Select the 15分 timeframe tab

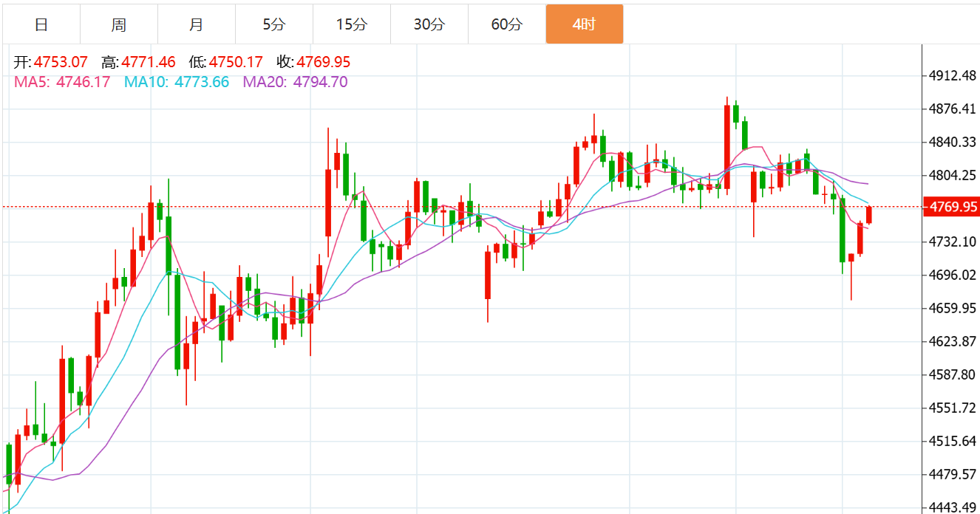[351, 24]
